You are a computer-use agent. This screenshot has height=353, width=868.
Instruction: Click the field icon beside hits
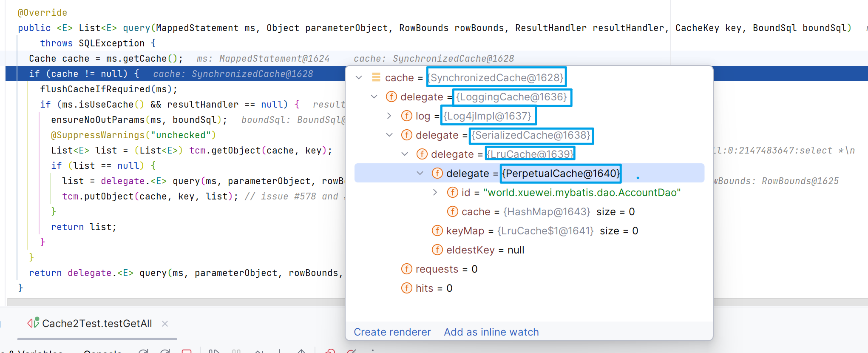click(x=406, y=288)
